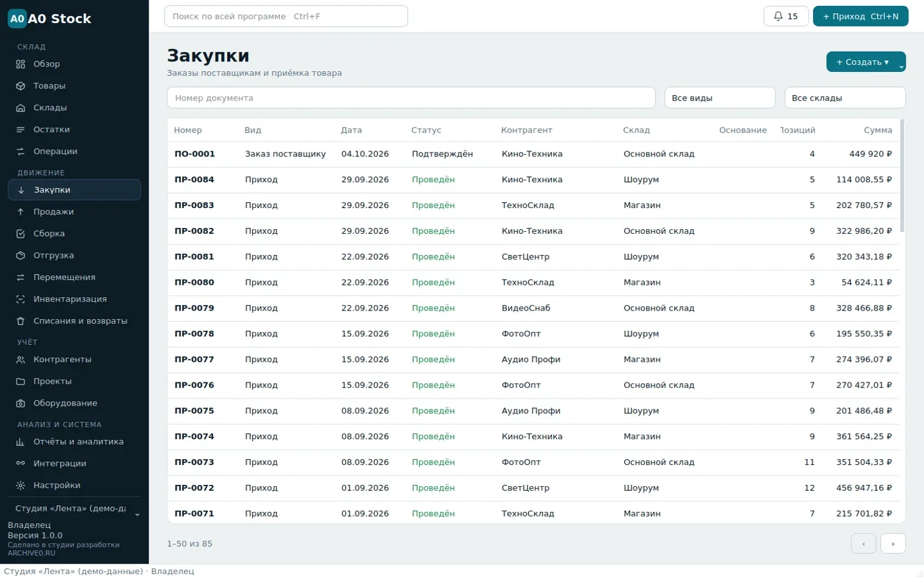924x578 pixels.
Task: Click the Подтверждён status cell
Action: click(x=442, y=154)
